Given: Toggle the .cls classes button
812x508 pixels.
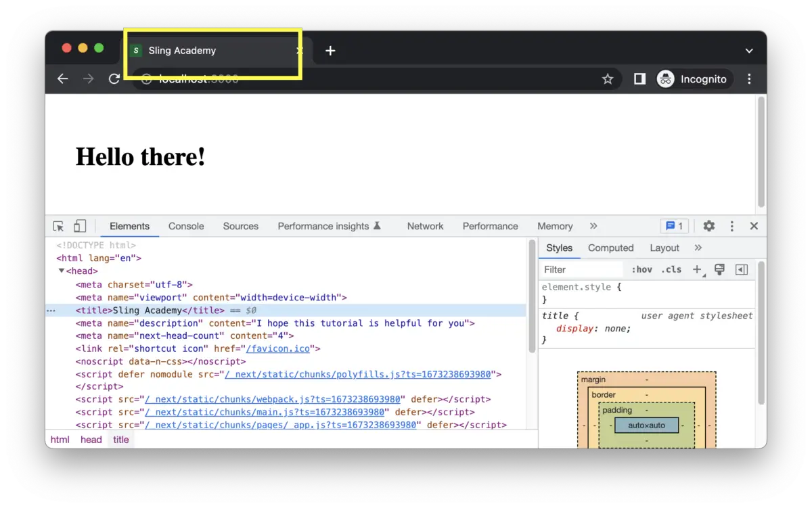Looking at the screenshot, I should click(x=671, y=269).
